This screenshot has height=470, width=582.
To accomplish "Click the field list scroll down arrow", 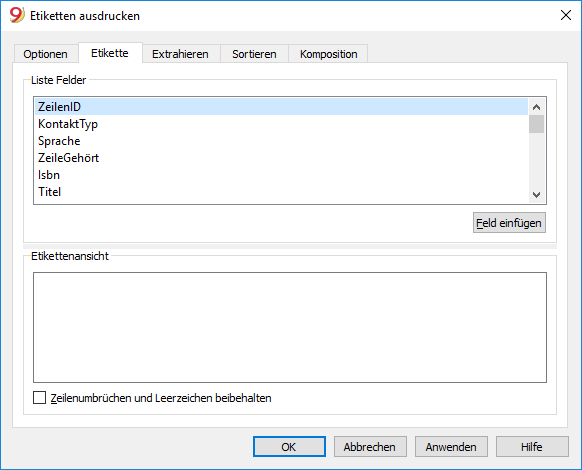I will point(536,195).
